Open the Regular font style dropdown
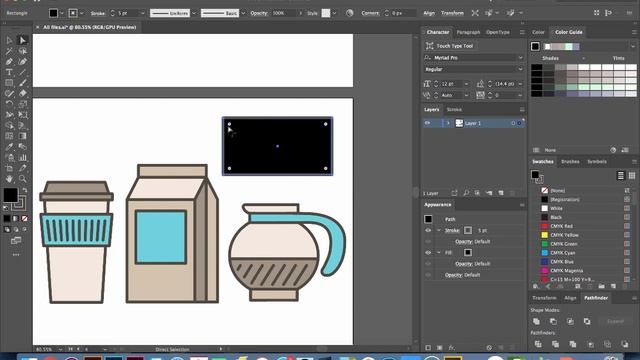640x360 pixels. pyautogui.click(x=520, y=69)
